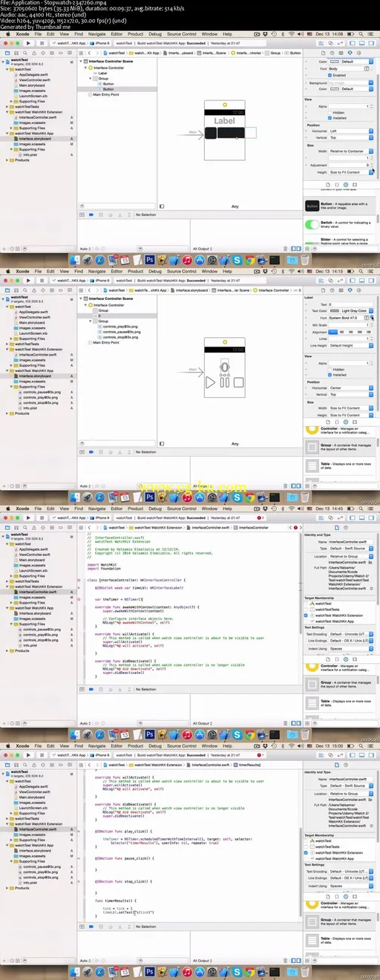
Task: Select Label on the 14:08 watch canvas
Action: pyautogui.click(x=224, y=120)
